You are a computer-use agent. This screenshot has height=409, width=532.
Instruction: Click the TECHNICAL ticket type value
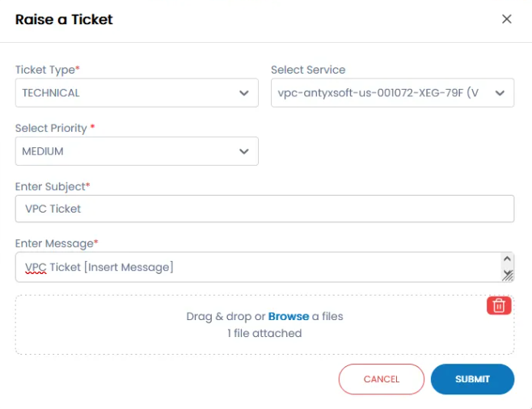pos(52,93)
